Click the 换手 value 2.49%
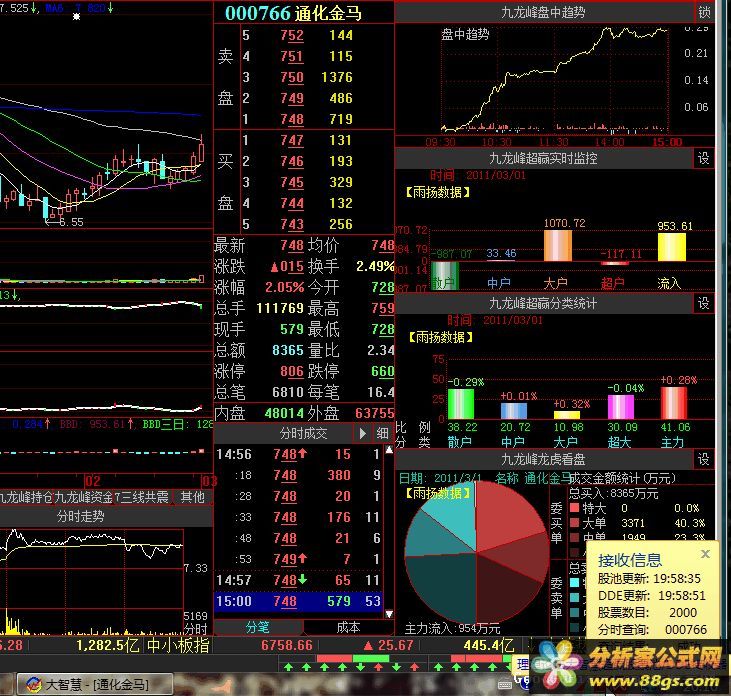Viewport: 731px width, 696px height. pos(375,266)
